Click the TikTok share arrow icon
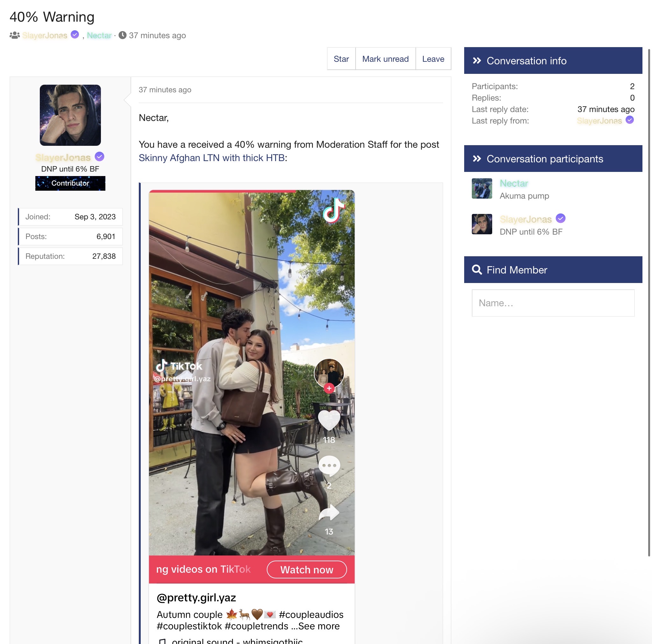 point(329,512)
